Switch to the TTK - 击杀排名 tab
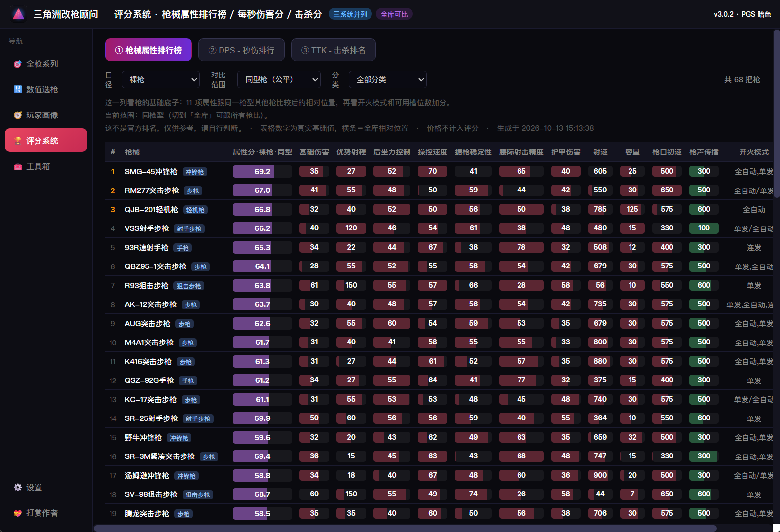The height and width of the screenshot is (532, 780). [x=334, y=50]
